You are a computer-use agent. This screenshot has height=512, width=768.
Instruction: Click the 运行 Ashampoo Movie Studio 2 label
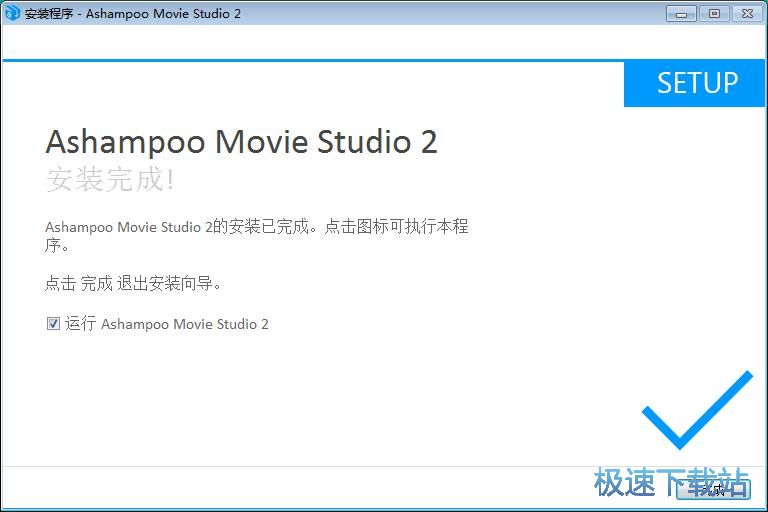click(167, 324)
